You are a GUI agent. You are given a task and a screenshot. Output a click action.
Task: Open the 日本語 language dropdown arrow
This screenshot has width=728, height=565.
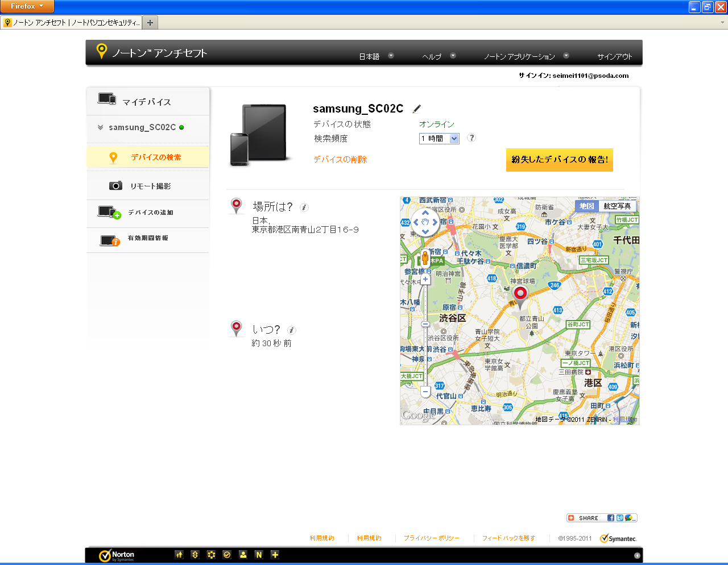(x=391, y=56)
